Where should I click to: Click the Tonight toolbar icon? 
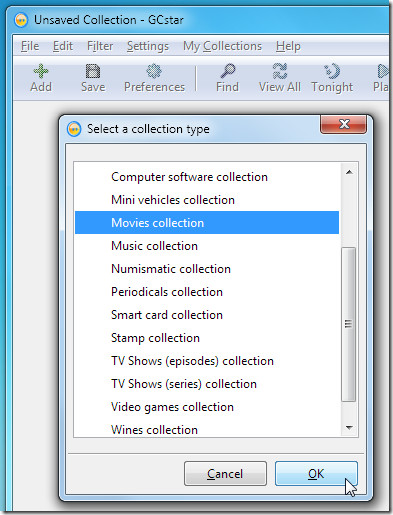332,71
